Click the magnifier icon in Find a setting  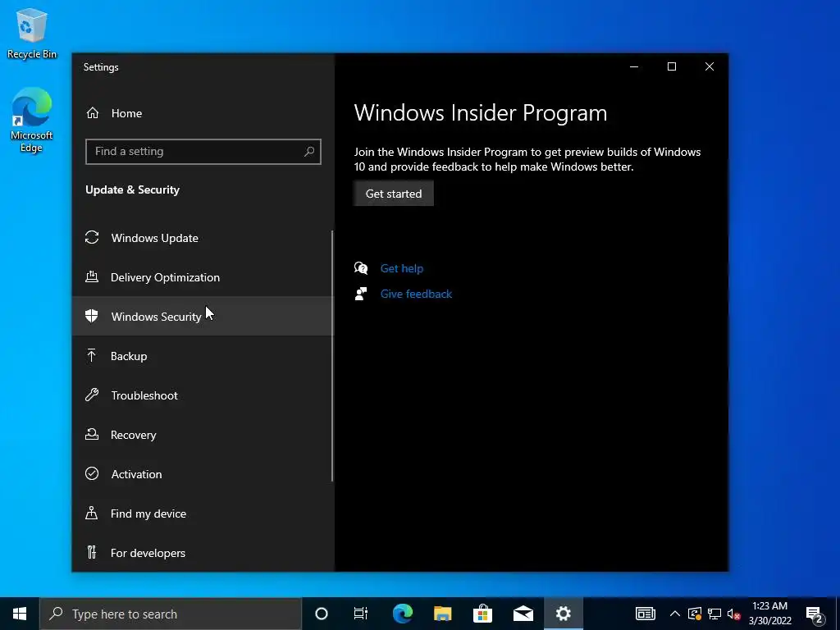(309, 152)
